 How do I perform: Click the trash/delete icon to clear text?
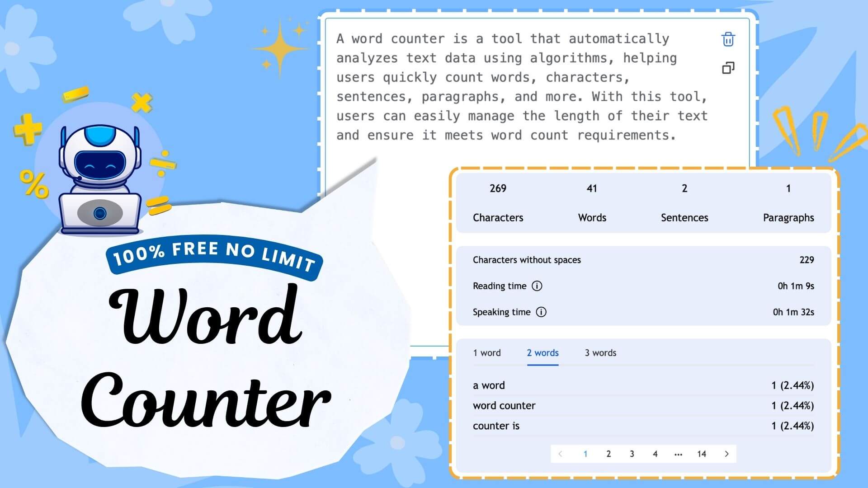coord(728,39)
